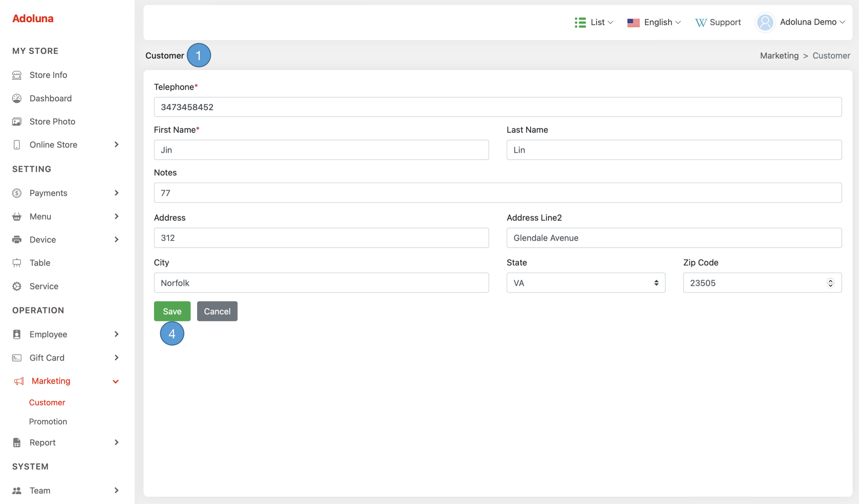Click the Telephone input field
The height and width of the screenshot is (504, 859).
[498, 107]
